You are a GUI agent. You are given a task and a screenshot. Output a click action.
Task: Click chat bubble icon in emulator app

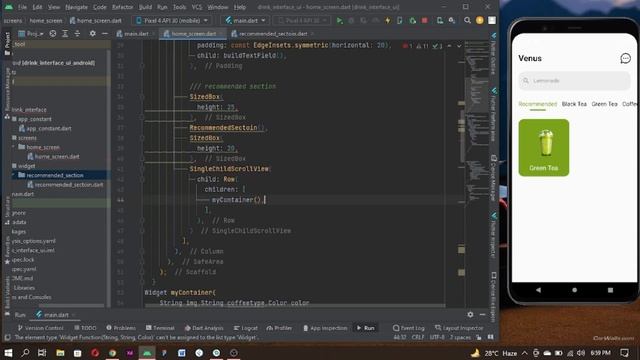pos(625,58)
